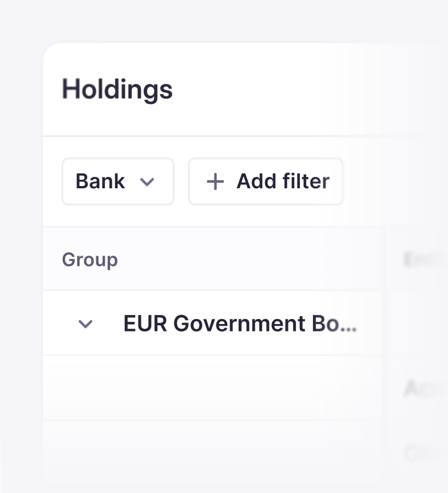Viewport: 448px width, 493px height.
Task: Add a new filter to the Holdings view
Action: (x=266, y=181)
